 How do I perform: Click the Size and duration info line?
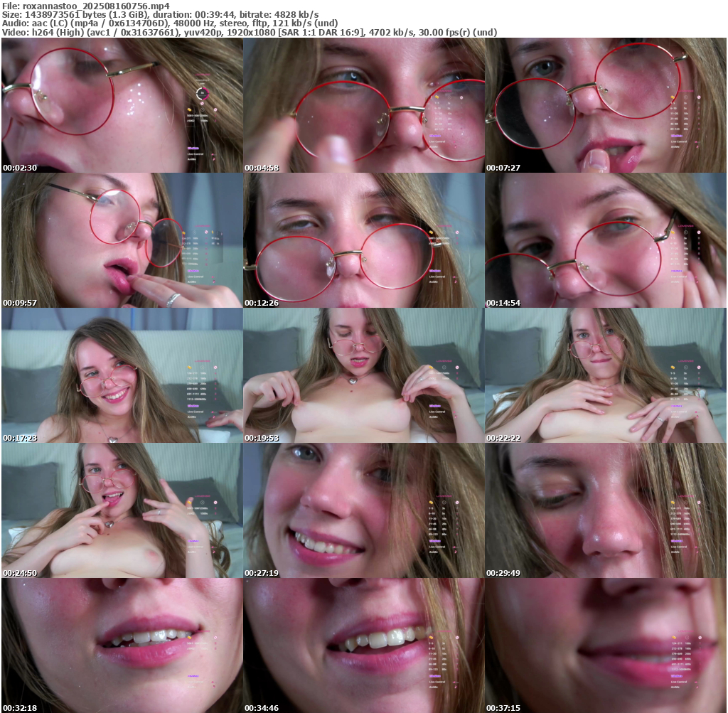pos(160,14)
